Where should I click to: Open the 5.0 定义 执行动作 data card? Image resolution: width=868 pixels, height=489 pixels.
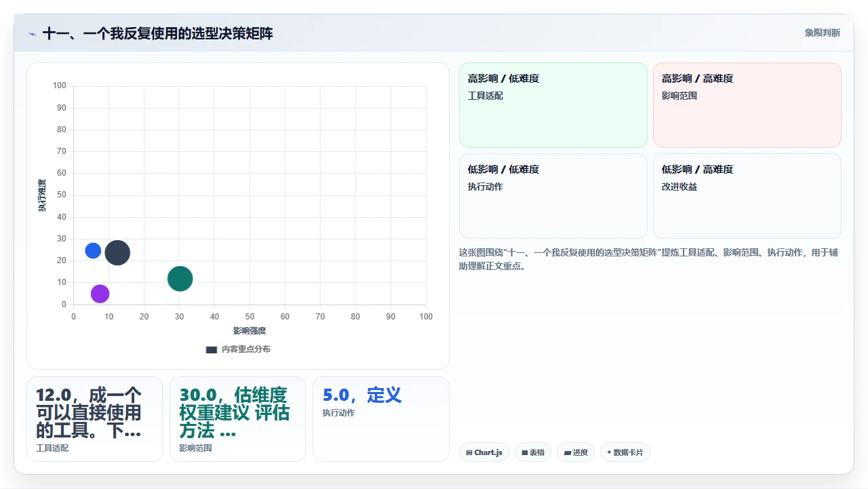coord(381,419)
